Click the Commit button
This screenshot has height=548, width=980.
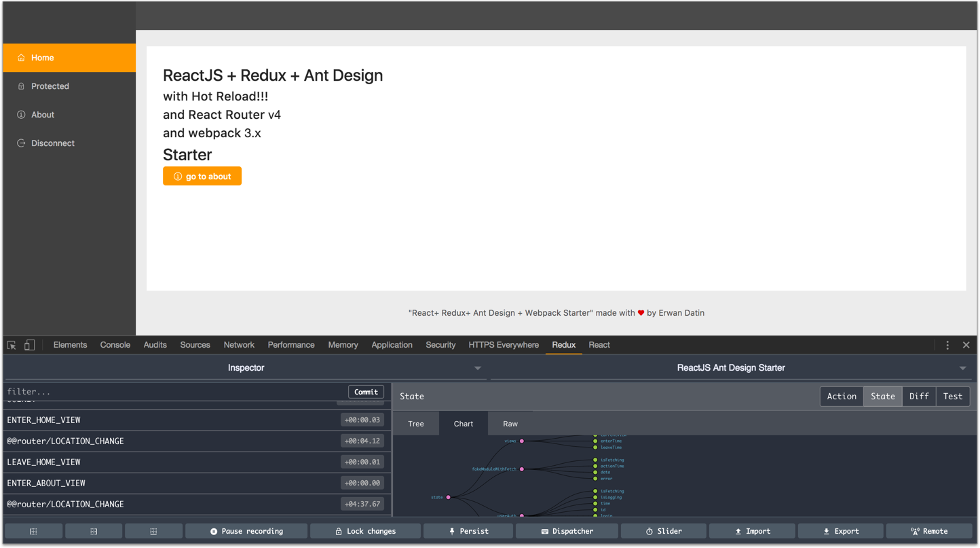pyautogui.click(x=366, y=392)
